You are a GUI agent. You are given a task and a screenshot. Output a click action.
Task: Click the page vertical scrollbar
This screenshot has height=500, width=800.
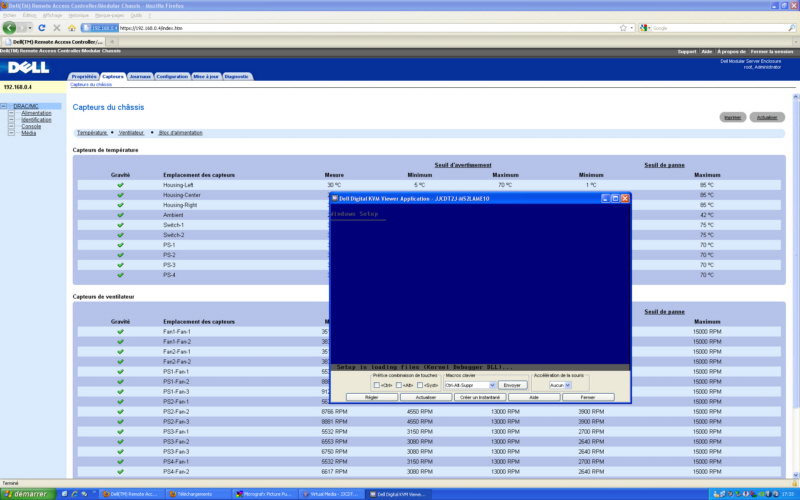[796, 286]
